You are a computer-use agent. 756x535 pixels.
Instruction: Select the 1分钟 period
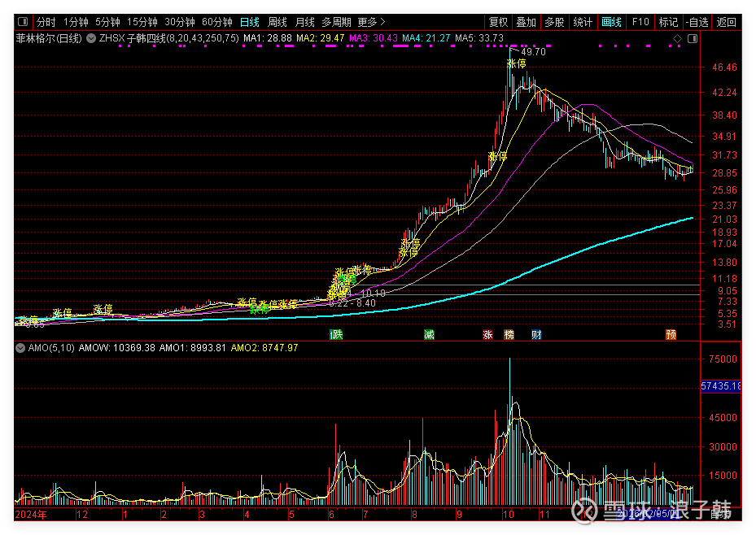point(76,22)
